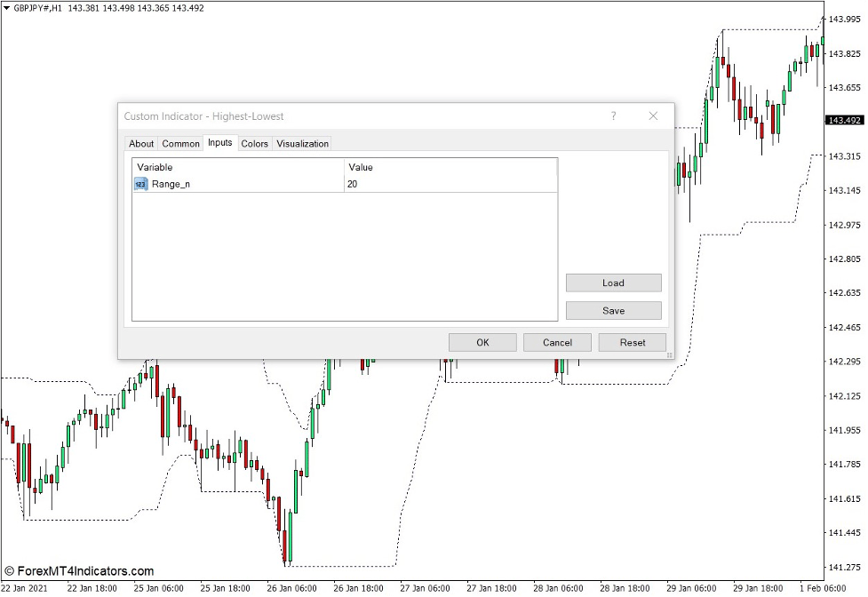The image size is (868, 597).
Task: Load a saved parameter preset
Action: point(613,283)
